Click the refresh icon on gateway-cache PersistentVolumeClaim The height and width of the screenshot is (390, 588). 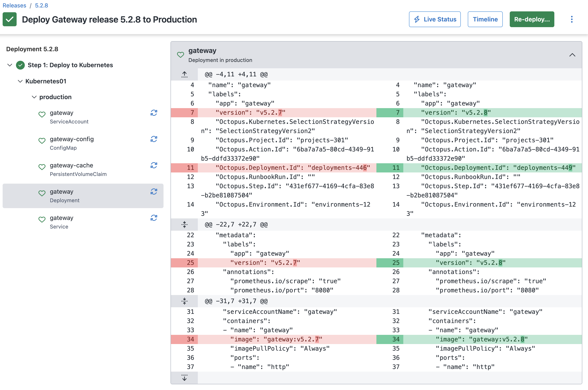click(154, 165)
